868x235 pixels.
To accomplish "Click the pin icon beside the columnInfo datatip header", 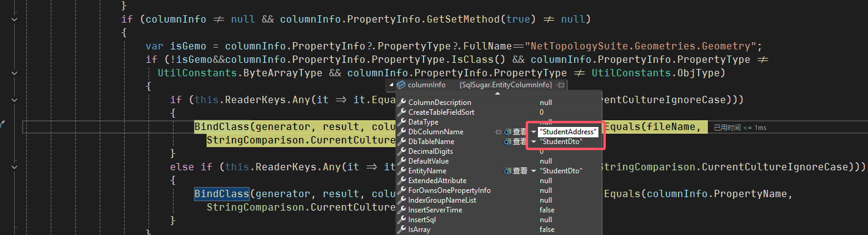I will 561,85.
